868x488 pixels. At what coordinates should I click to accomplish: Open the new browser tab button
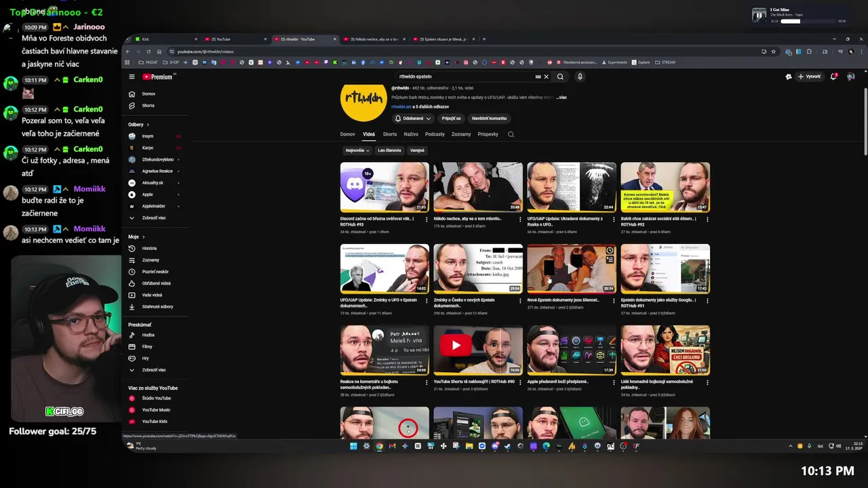[484, 39]
